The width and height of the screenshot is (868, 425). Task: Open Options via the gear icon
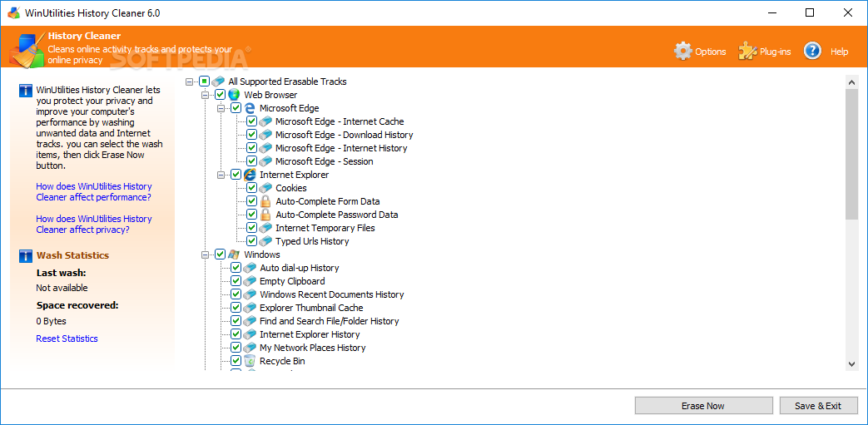pyautogui.click(x=683, y=52)
